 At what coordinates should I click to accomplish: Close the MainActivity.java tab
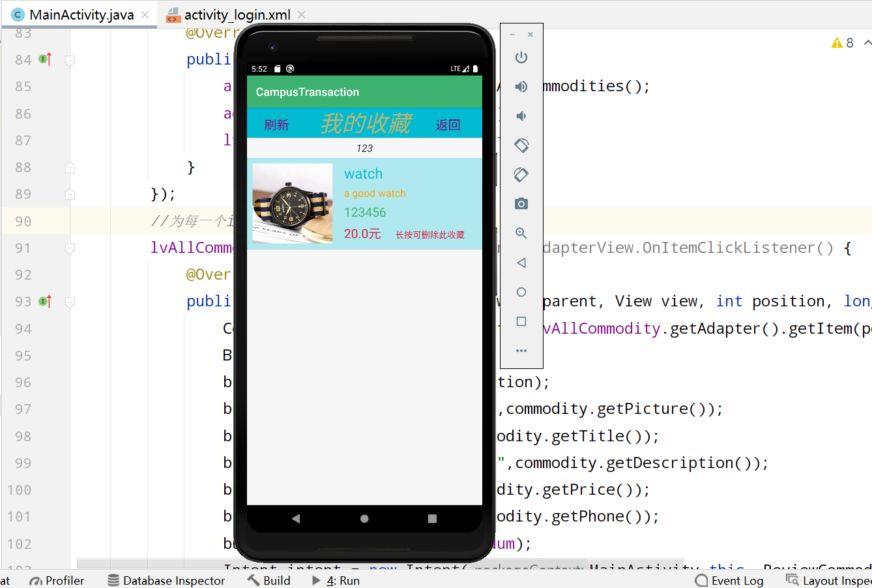click(145, 14)
